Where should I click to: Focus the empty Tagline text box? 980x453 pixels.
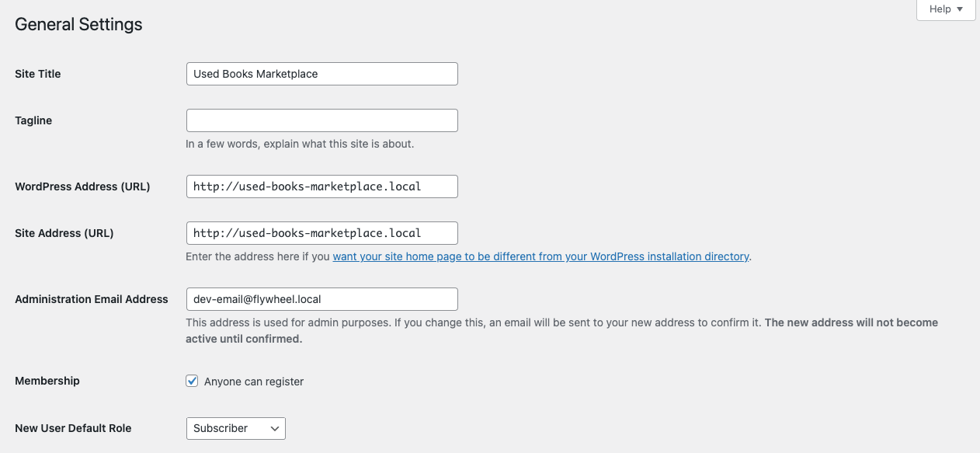tap(321, 120)
